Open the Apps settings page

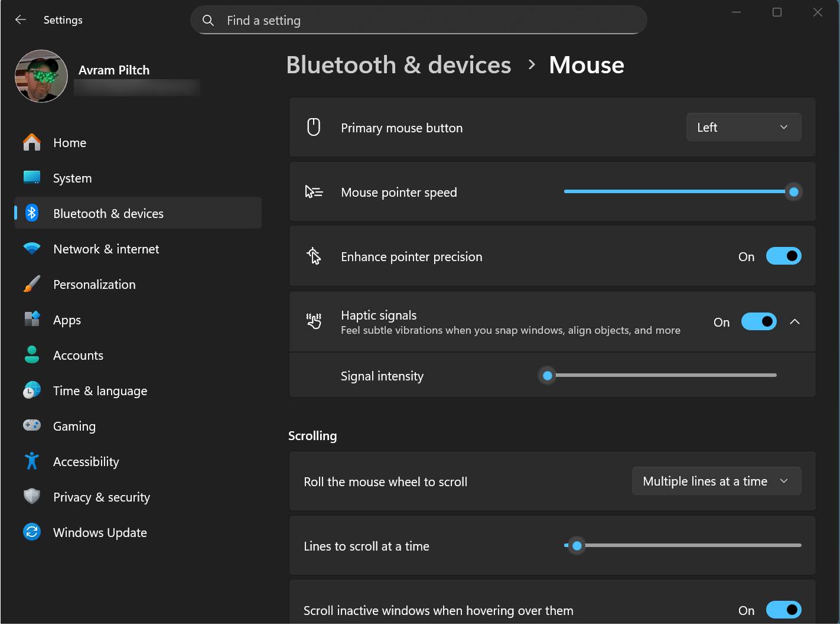[67, 320]
